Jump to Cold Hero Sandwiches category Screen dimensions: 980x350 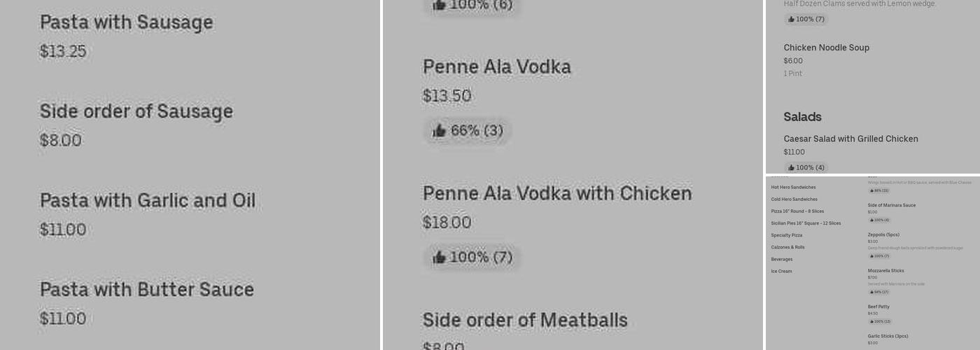click(794, 199)
